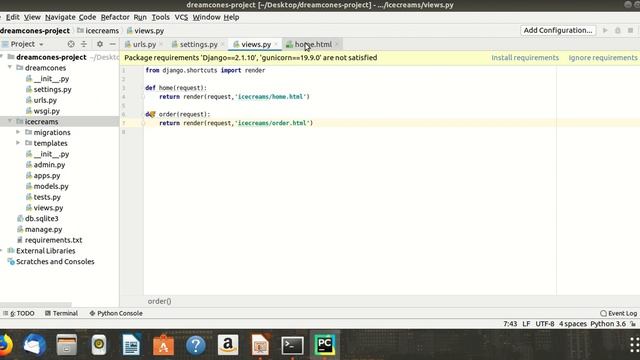This screenshot has width=640, height=360.
Task: Open the VCS menu
Action: (x=181, y=17)
